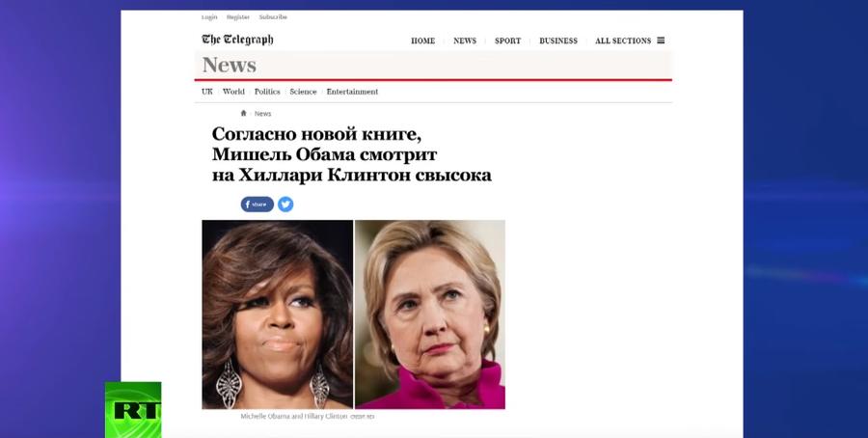Open the All Sections hamburger menu icon
This screenshot has height=438, width=868.
pos(661,41)
